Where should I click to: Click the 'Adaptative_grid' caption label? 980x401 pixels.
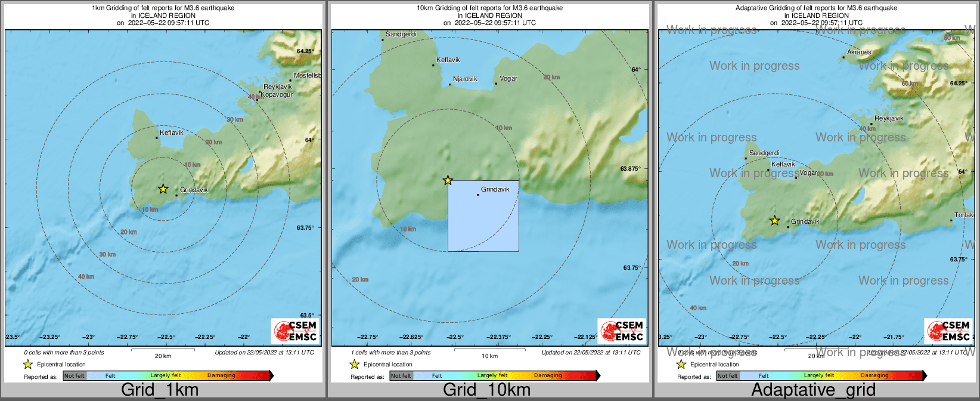coord(813,390)
